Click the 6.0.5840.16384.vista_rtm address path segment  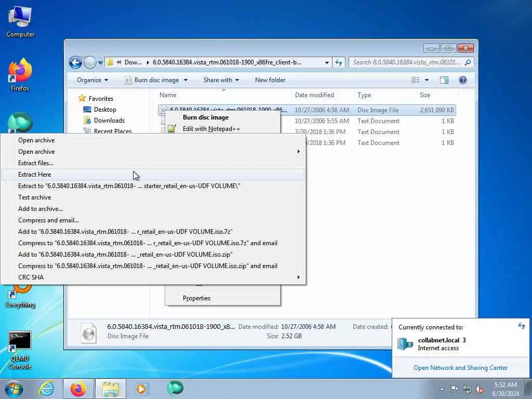(x=227, y=62)
